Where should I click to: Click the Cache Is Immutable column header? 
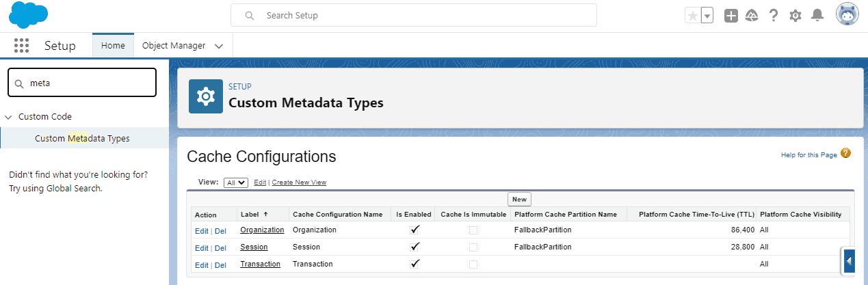pos(473,215)
